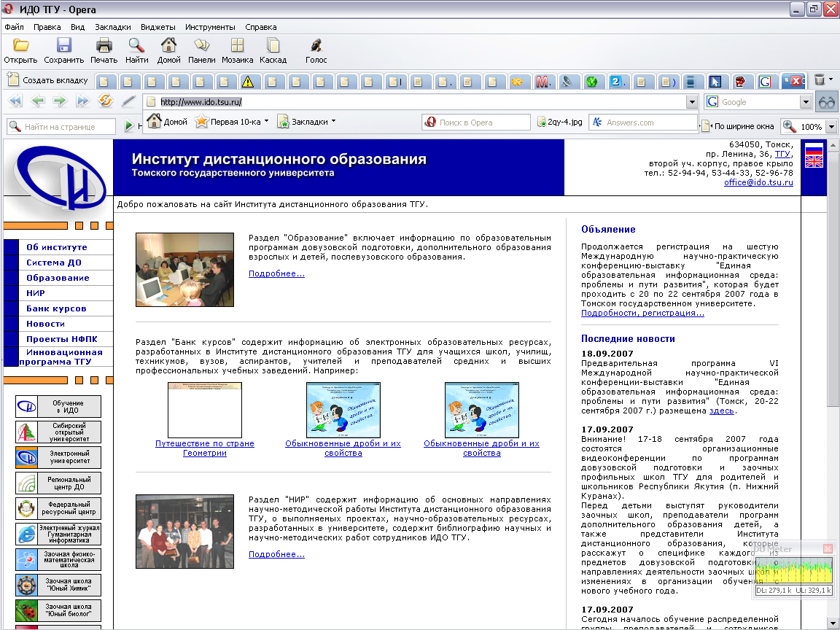Click the binoculars glasses icon by search
840x630 pixels.
pos(827,102)
